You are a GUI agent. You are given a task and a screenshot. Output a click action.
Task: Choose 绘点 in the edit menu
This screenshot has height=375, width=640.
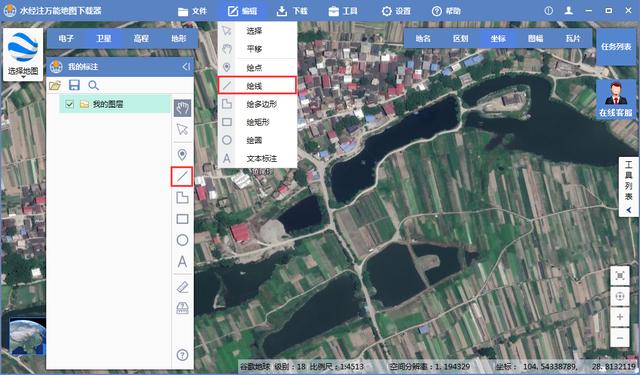[x=257, y=67]
